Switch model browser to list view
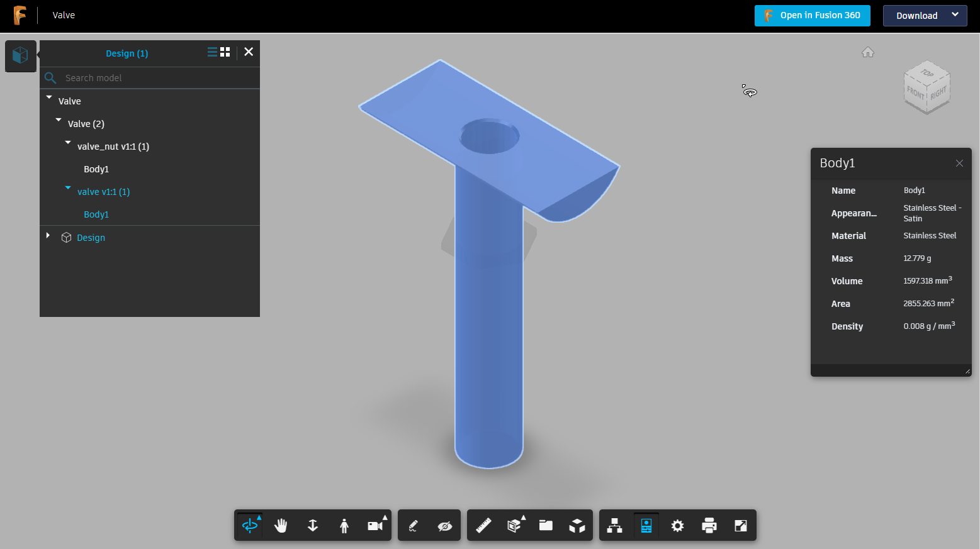The image size is (980, 549). [x=212, y=52]
